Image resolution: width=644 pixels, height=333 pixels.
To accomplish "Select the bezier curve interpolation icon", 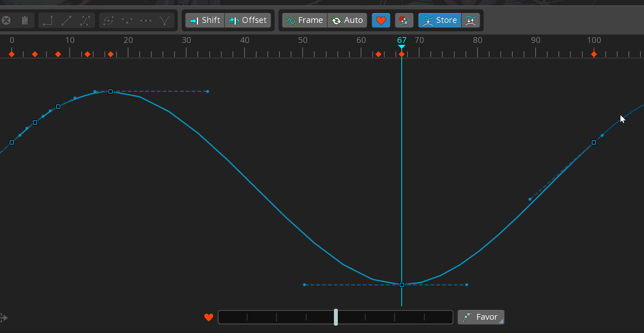I will pyautogui.click(x=85, y=20).
